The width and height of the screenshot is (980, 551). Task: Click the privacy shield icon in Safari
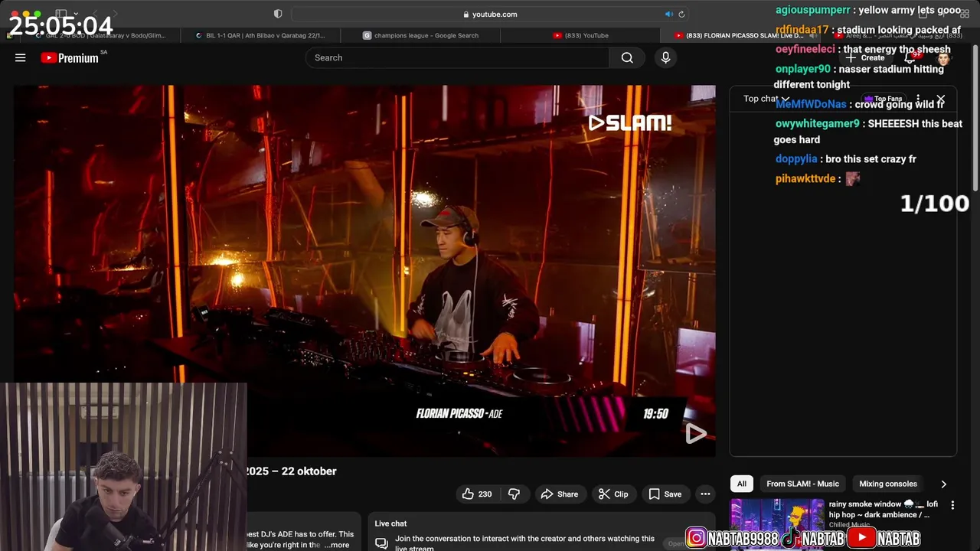point(278,14)
